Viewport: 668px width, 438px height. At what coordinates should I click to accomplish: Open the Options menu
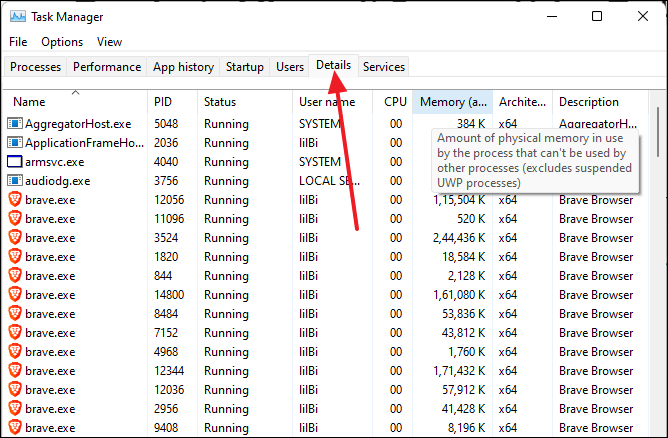coord(62,42)
